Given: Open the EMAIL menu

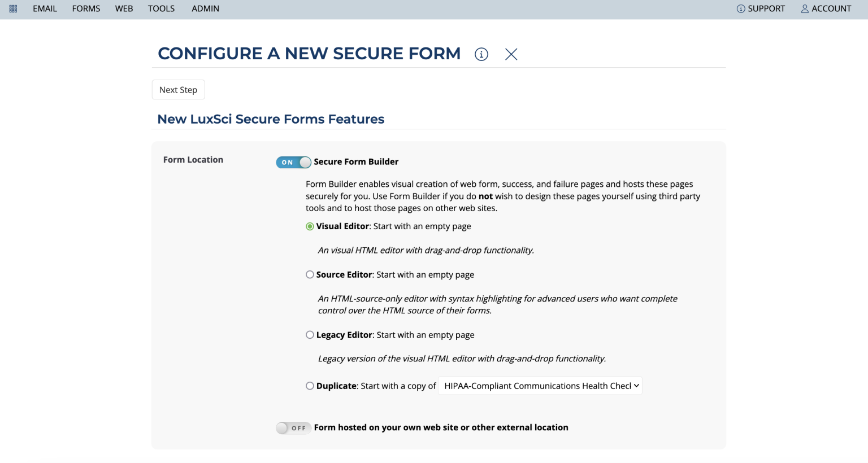Looking at the screenshot, I should click(45, 8).
